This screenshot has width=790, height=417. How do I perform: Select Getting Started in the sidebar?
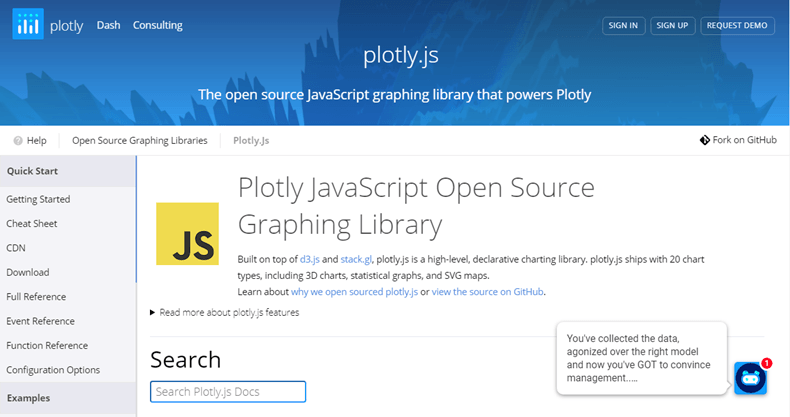(38, 199)
